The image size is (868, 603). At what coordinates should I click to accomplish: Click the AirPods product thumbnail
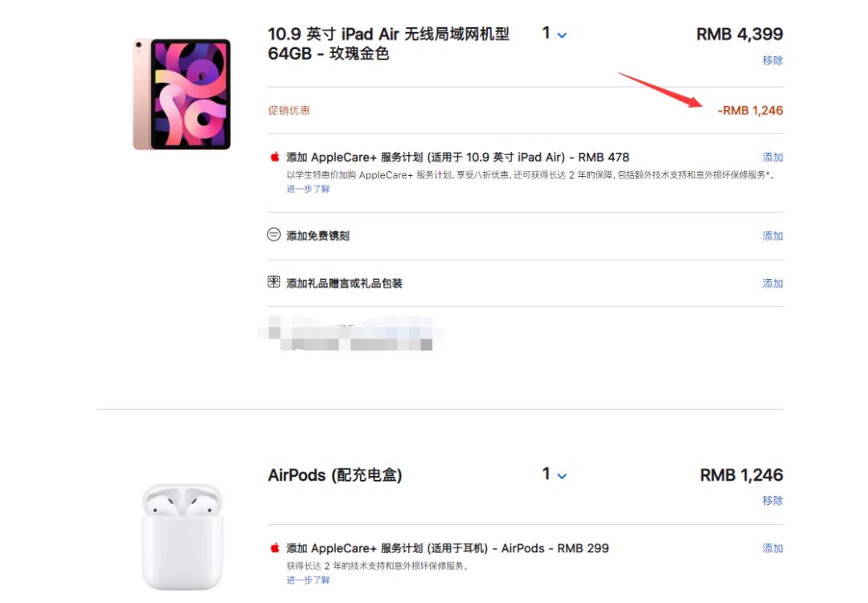coord(182,535)
